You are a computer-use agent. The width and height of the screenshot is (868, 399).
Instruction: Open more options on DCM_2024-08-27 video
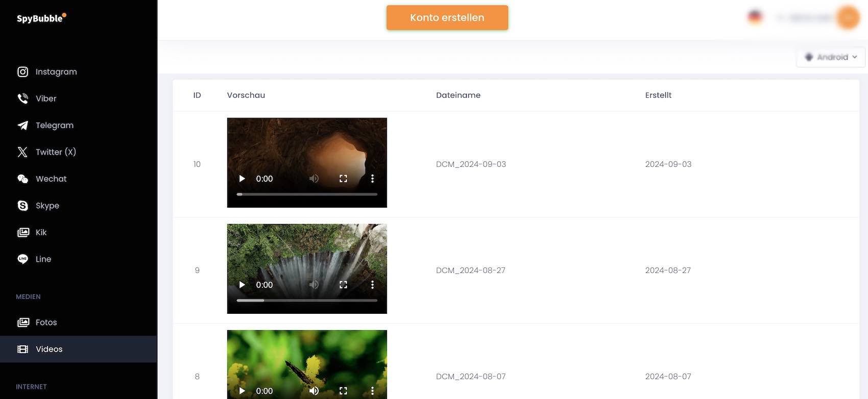pyautogui.click(x=372, y=285)
